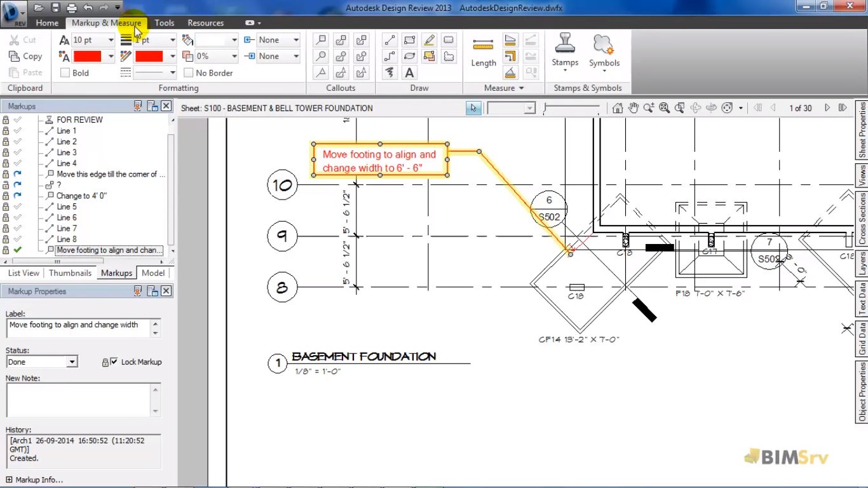Select the Rectangle draw tool
868x488 pixels.
[410, 40]
